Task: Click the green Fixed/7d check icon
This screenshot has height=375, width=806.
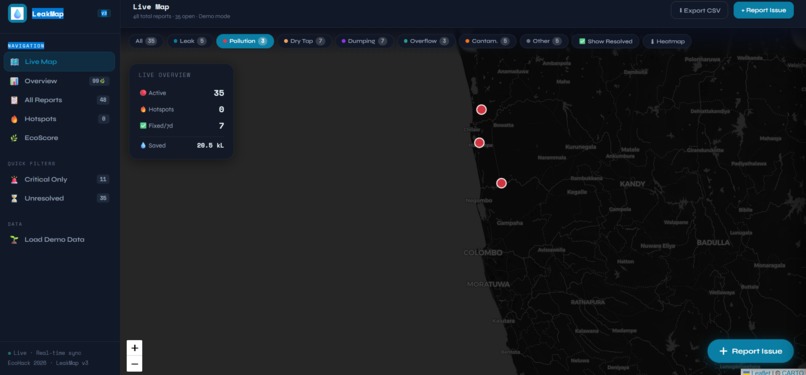Action: coord(143,125)
